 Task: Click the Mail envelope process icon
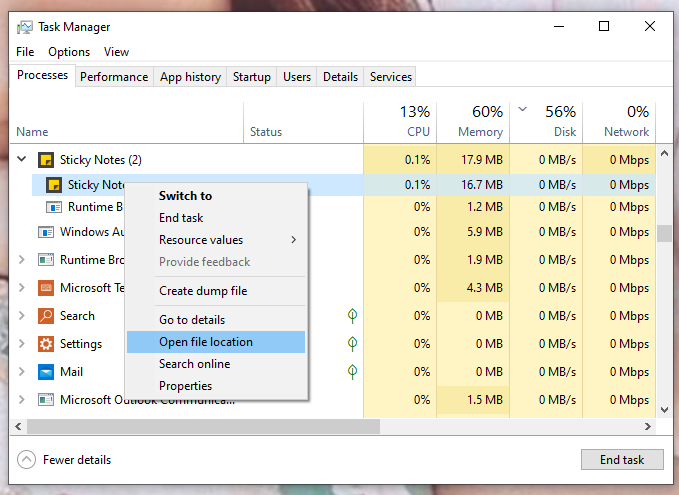[46, 372]
